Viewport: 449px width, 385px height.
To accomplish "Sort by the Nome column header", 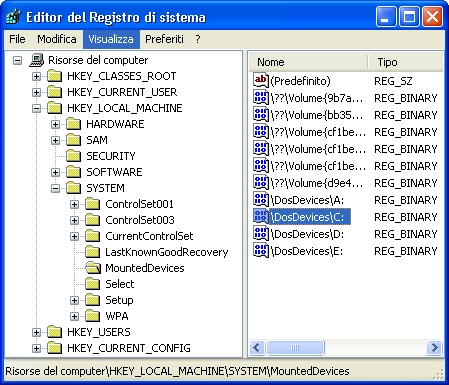I will tap(309, 62).
